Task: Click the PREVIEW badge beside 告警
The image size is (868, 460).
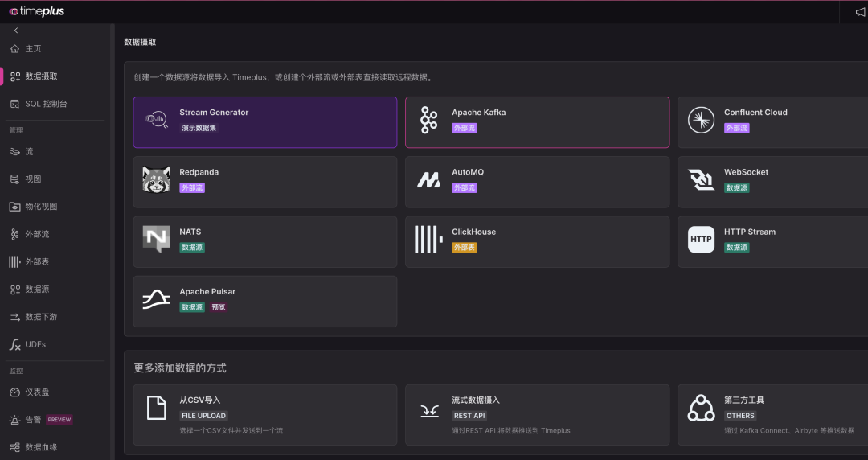Action: (x=59, y=420)
